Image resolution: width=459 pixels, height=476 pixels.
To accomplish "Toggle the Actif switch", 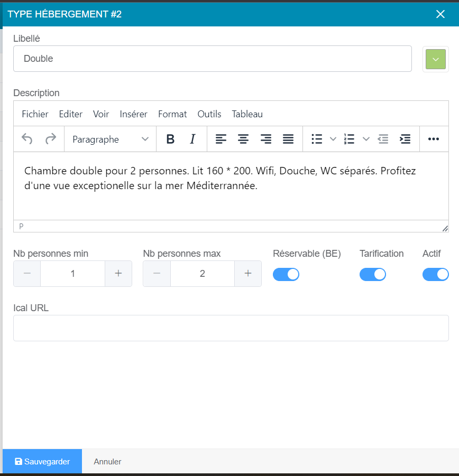I will point(436,274).
